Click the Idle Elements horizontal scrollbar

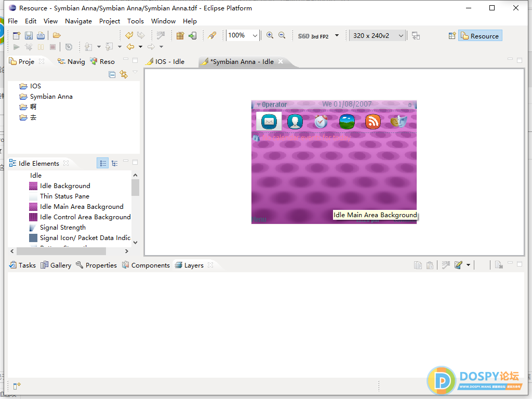[61, 251]
